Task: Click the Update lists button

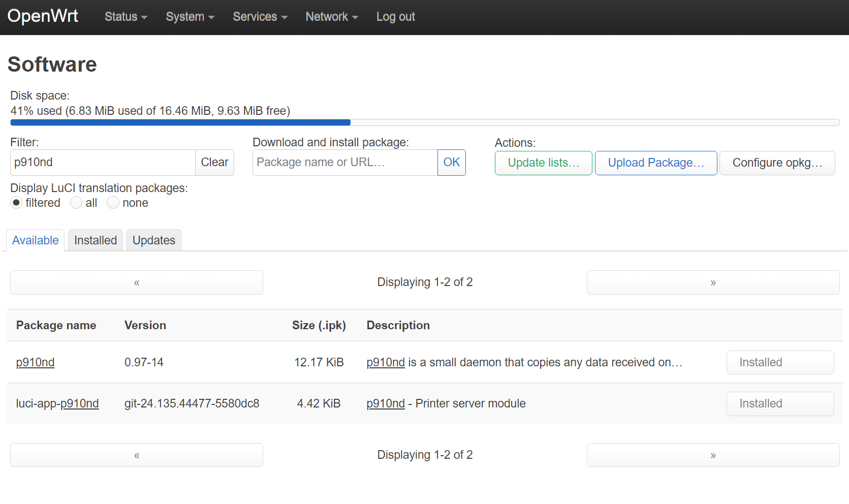Action: pos(543,163)
